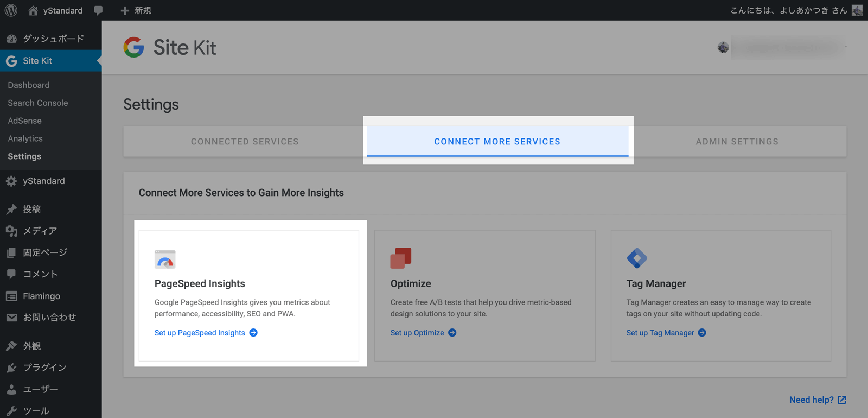Click yStandard site name in admin bar
Image resolution: width=868 pixels, height=418 pixels.
point(63,10)
